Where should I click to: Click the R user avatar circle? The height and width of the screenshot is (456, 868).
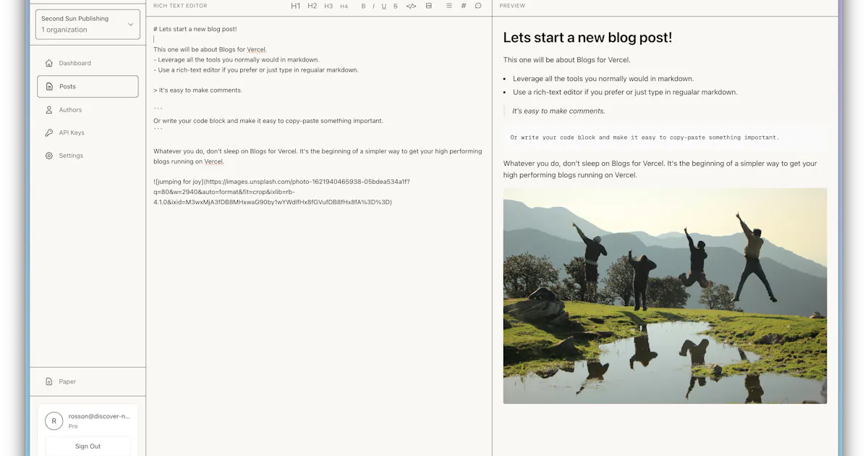(54, 421)
